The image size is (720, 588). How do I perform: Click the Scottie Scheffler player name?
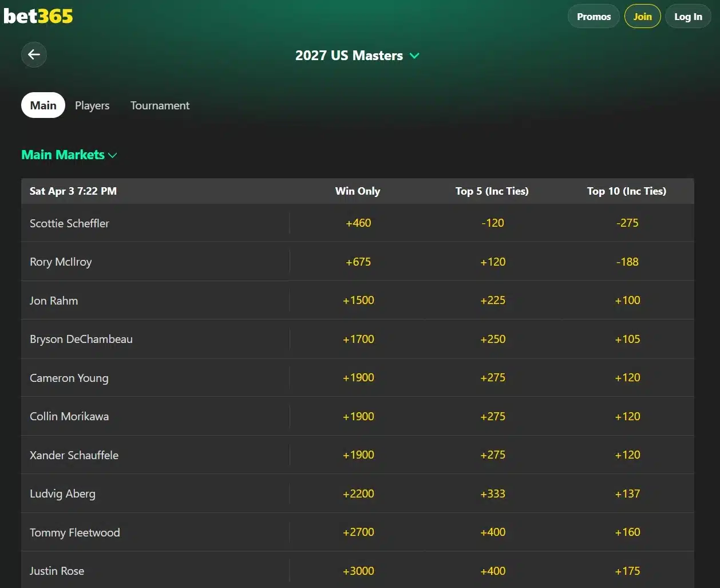[x=69, y=223]
